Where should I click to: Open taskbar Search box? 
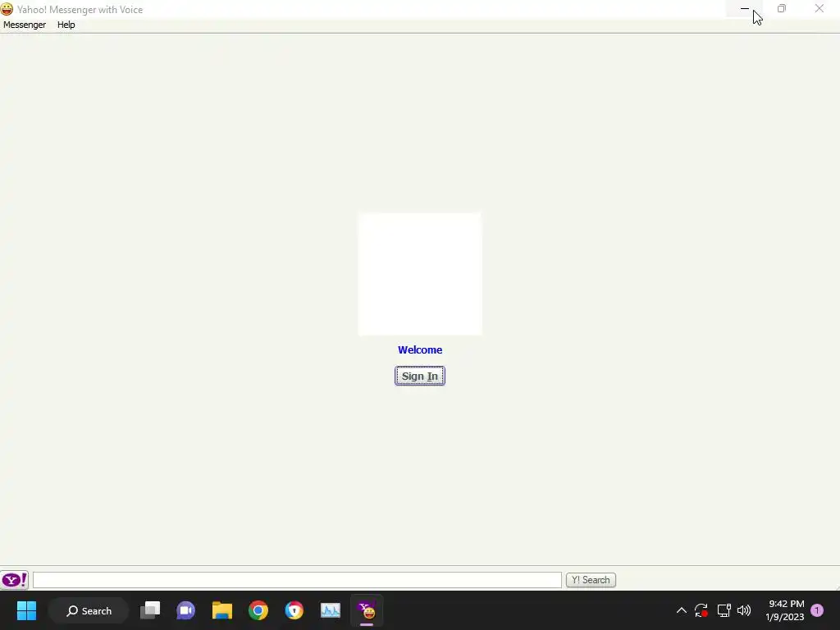[89, 610]
